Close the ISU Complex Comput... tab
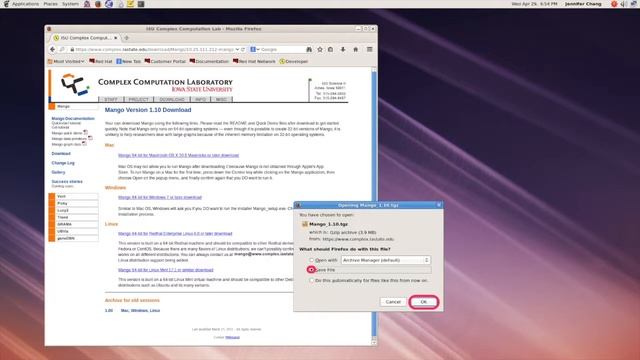 click(x=116, y=38)
